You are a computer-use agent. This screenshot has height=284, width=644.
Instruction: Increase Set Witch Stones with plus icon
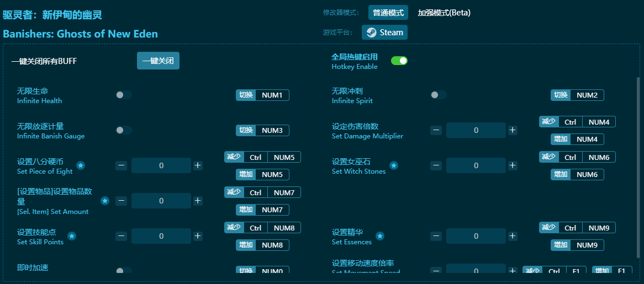[513, 165]
